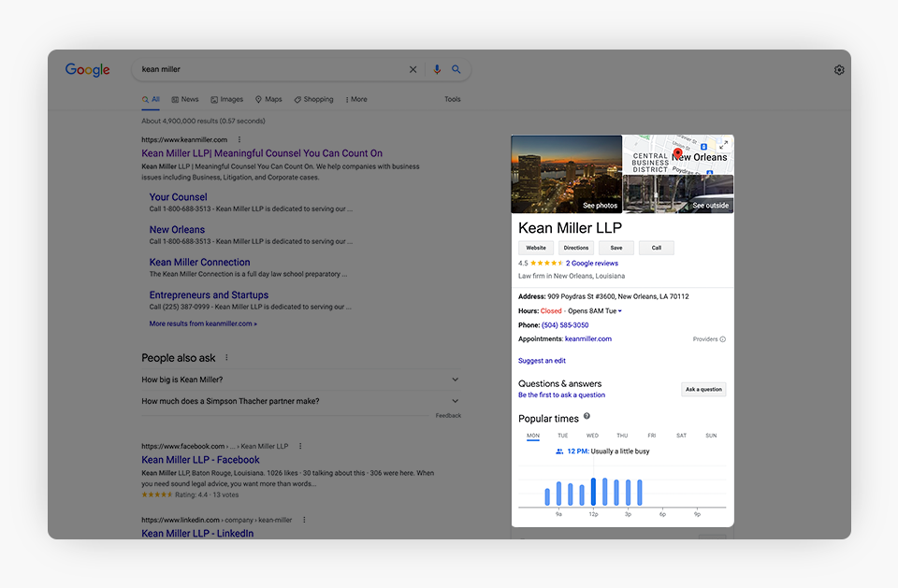Image resolution: width=898 pixels, height=588 pixels.
Task: Clear the search box with the X icon
Action: click(x=413, y=69)
